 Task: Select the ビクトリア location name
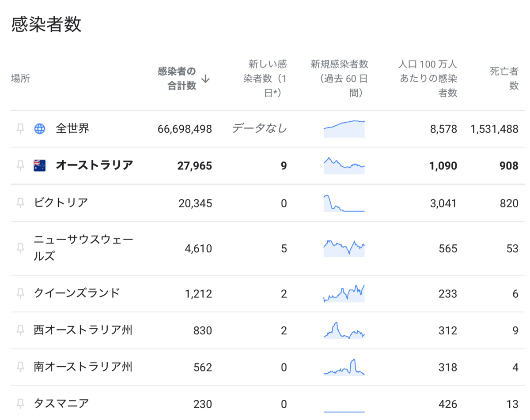click(61, 203)
